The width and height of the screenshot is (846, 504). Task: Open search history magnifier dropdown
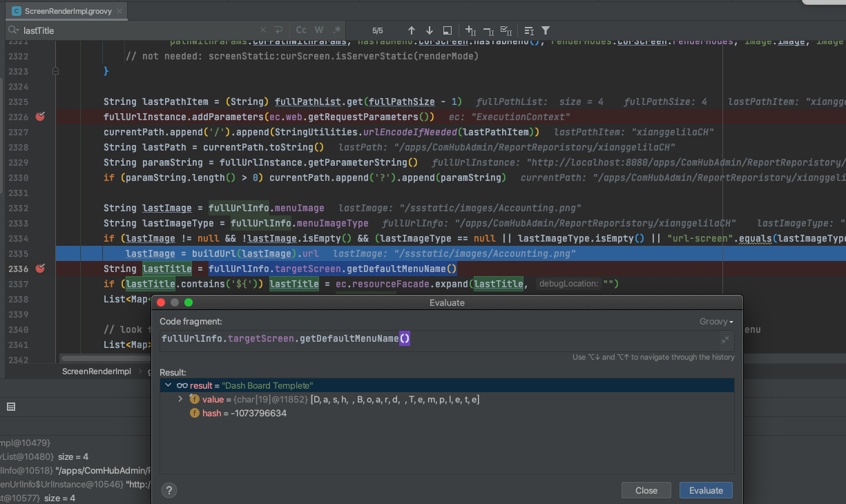pyautogui.click(x=13, y=30)
